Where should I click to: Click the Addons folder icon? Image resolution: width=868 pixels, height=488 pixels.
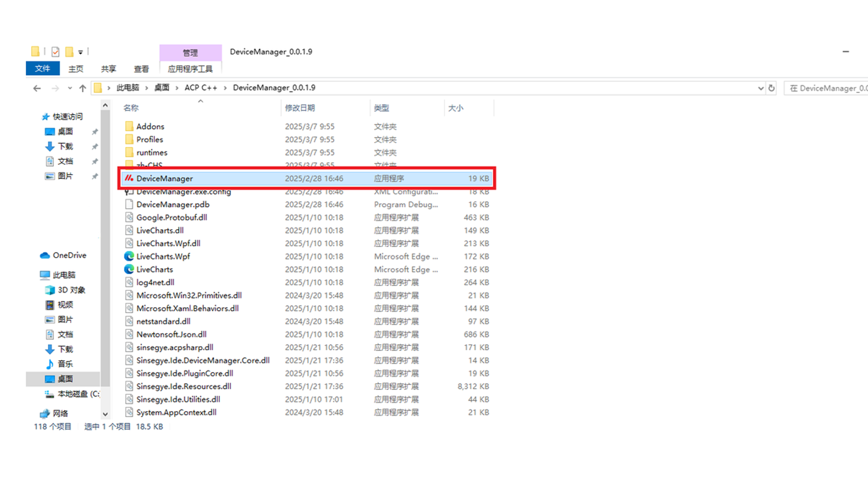click(129, 127)
